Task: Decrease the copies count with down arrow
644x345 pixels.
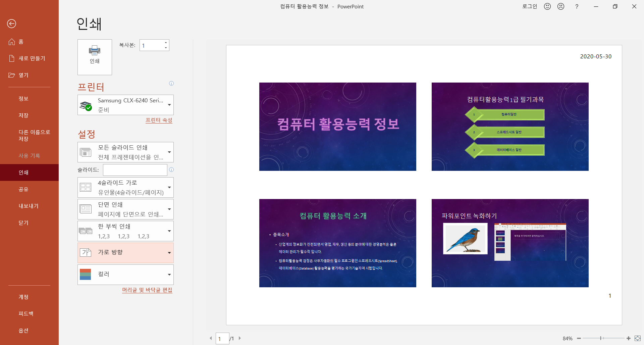Action: pos(166,48)
